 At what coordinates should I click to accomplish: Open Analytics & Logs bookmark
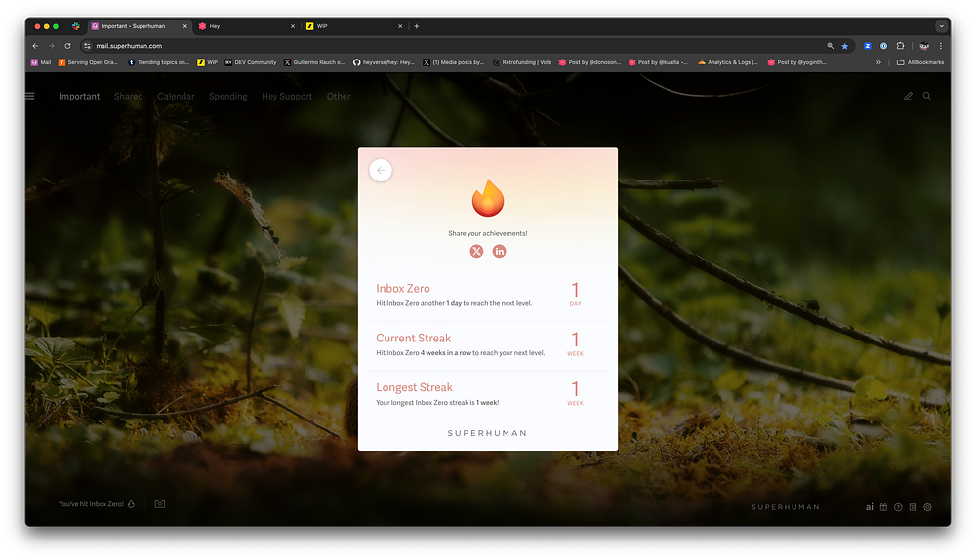728,62
